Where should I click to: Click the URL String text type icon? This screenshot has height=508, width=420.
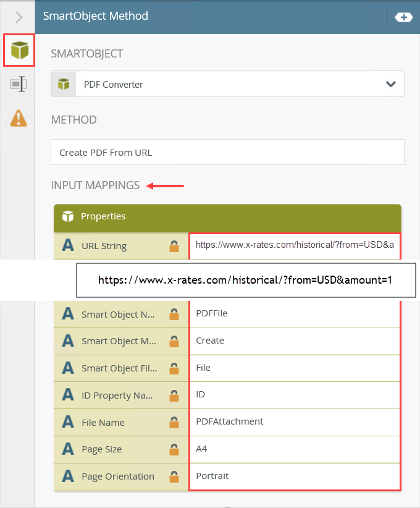[x=68, y=245]
